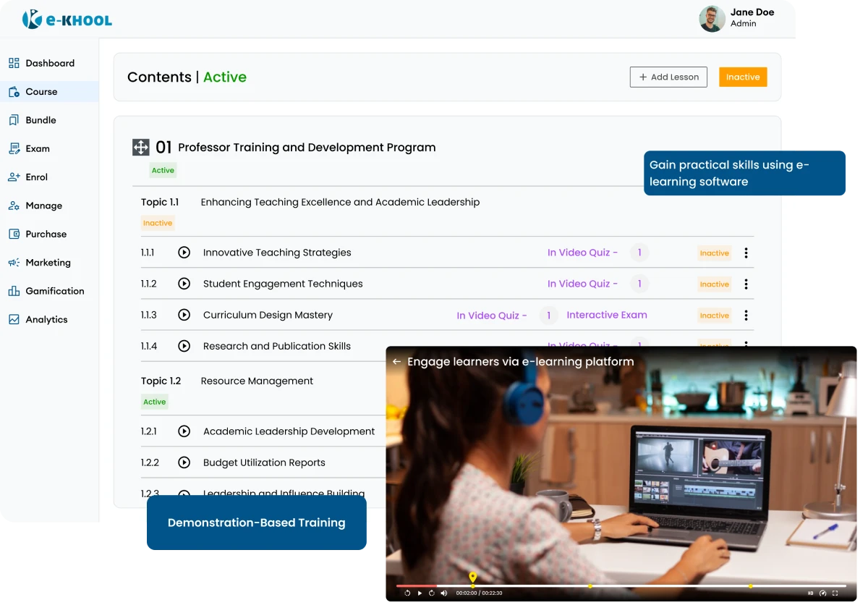The height and width of the screenshot is (613, 868).
Task: Play the Innovative Teaching Strategies lesson video
Action: tap(184, 252)
